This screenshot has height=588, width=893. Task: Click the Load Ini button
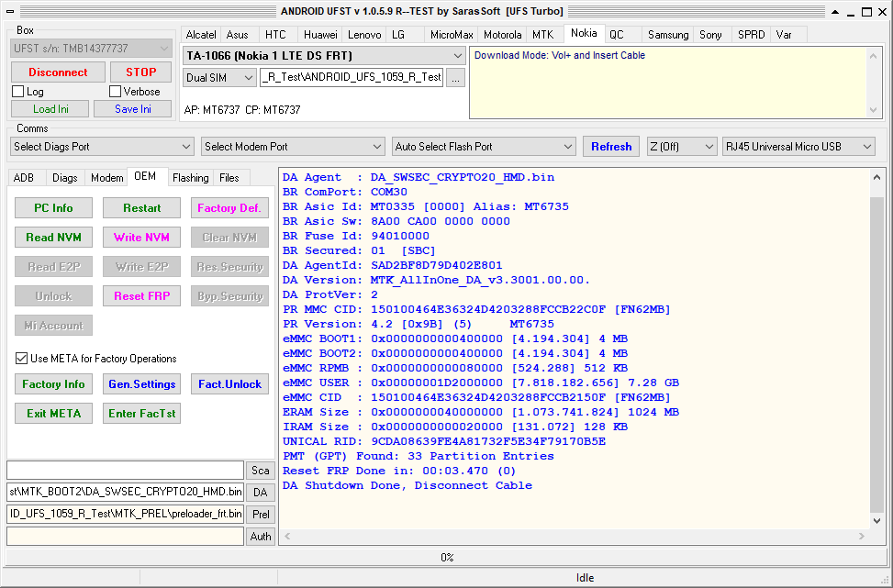[x=50, y=109]
